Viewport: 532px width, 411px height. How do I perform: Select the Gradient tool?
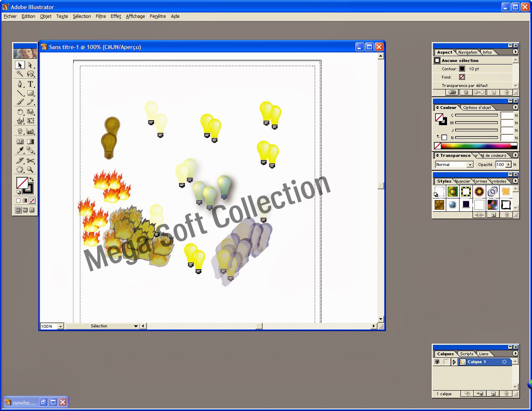click(x=30, y=141)
